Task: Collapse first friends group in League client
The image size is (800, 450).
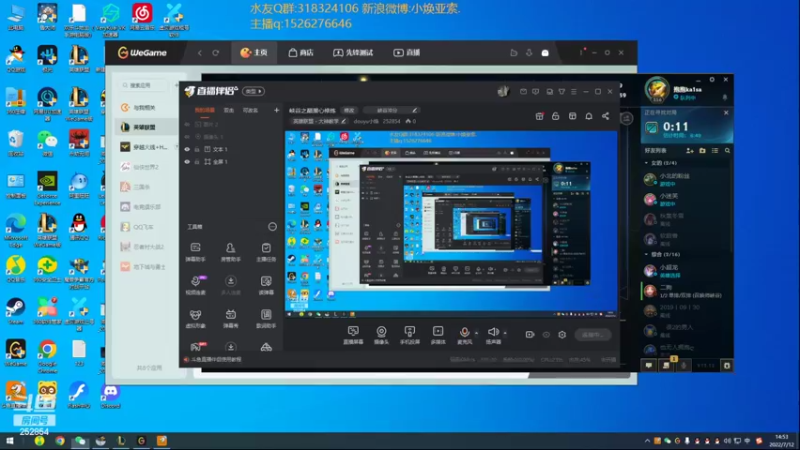Action: tap(646, 163)
